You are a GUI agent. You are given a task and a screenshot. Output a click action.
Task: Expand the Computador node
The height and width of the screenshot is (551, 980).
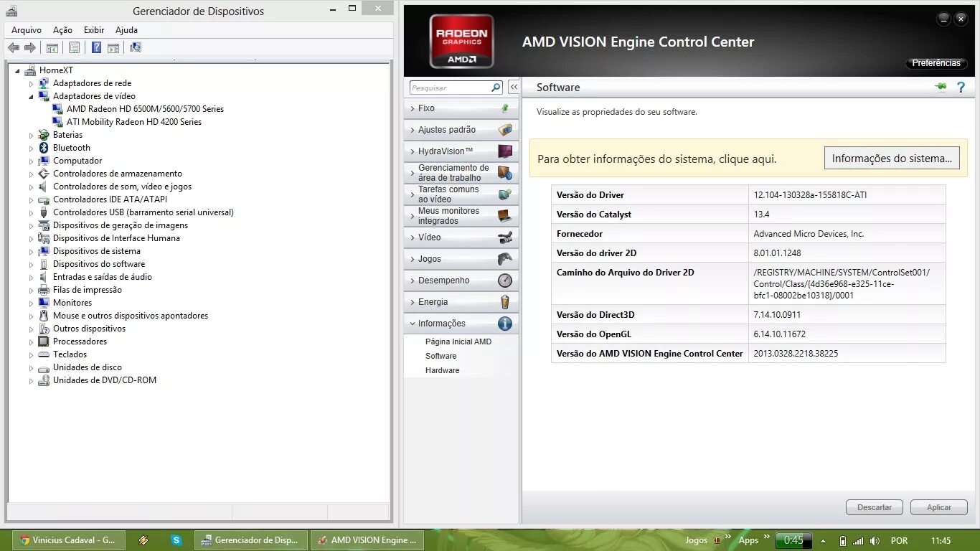[x=31, y=161]
